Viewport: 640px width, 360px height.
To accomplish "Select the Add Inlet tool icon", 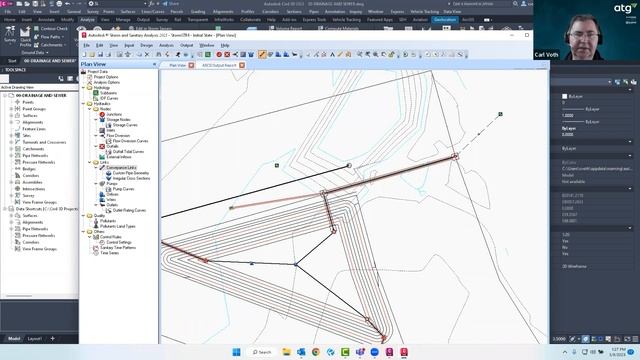I will click(x=243, y=54).
